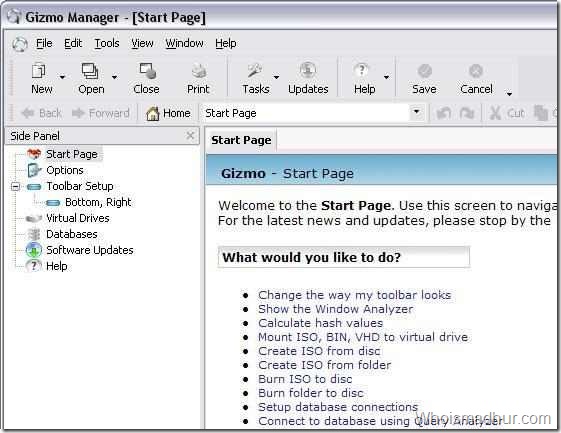Click the Cut scissors icon
Screen dimensions: 561x433
coord(496,113)
